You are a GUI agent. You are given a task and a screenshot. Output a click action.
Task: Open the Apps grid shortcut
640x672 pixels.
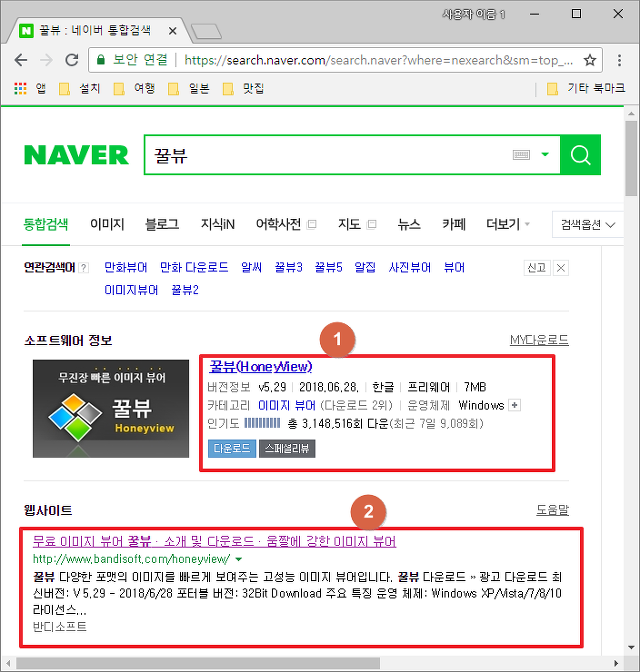tap(20, 88)
